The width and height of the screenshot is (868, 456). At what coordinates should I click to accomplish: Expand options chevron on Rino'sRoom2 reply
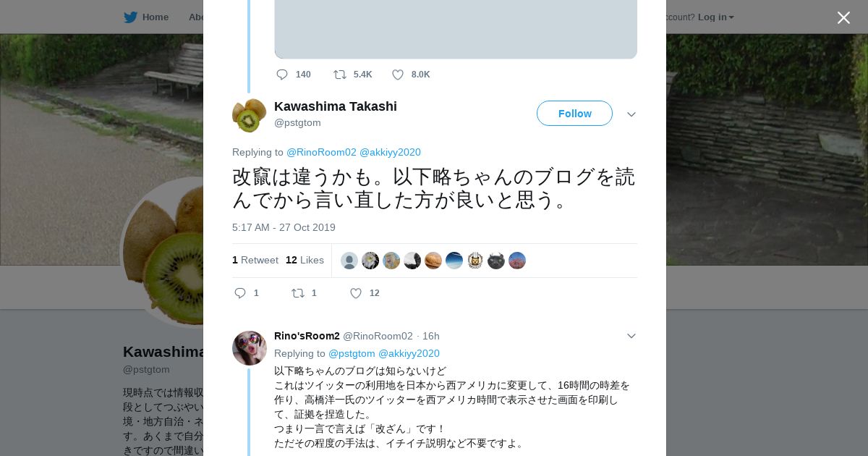click(631, 336)
